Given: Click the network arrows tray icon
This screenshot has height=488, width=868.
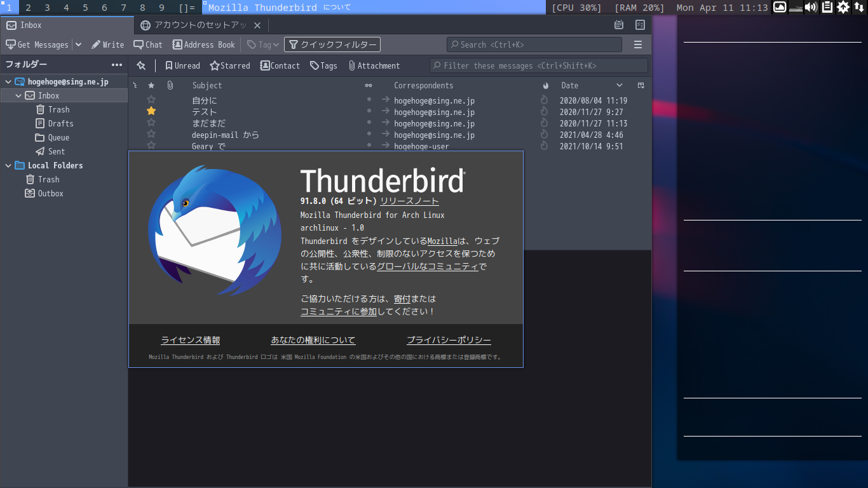Looking at the screenshot, I should (x=858, y=7).
